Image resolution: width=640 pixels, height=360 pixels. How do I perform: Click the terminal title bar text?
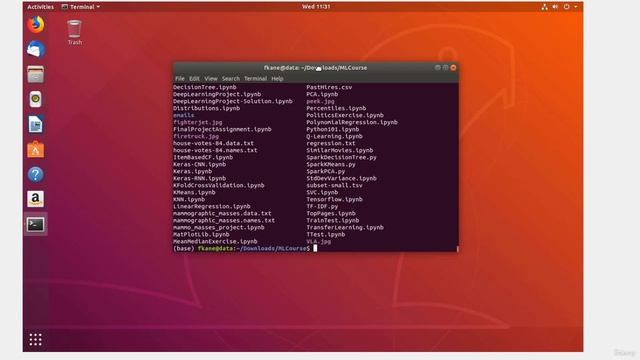[x=315, y=68]
